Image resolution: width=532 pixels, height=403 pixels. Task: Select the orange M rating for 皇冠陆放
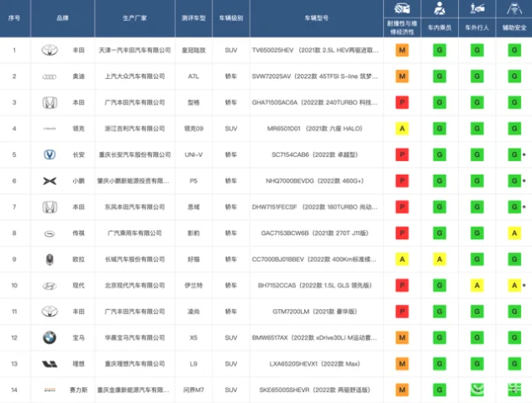pyautogui.click(x=402, y=50)
